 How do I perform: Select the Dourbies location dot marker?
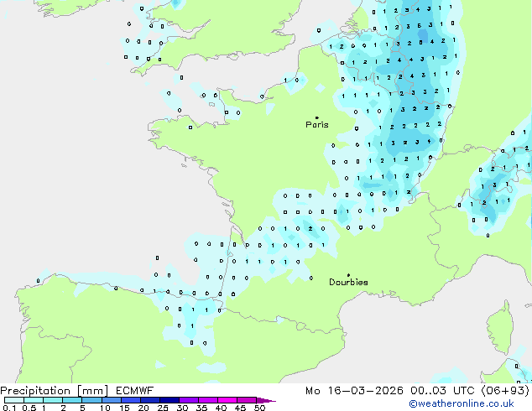click(x=348, y=275)
